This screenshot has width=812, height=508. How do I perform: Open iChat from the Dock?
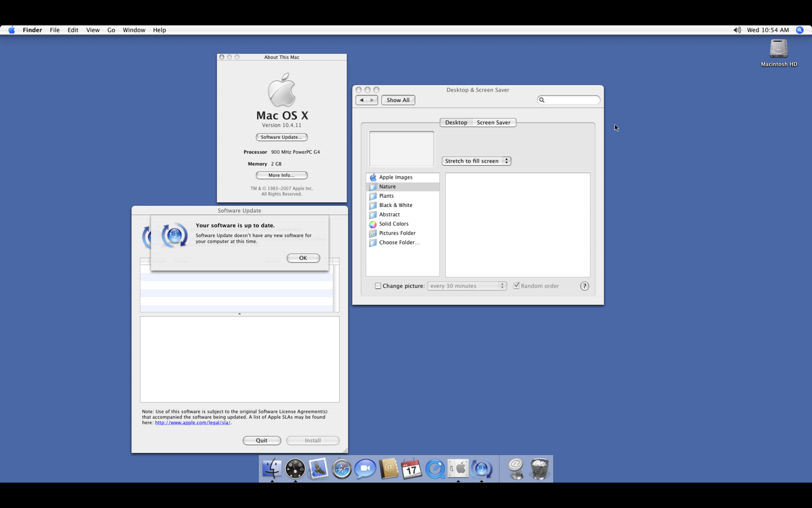pos(365,468)
